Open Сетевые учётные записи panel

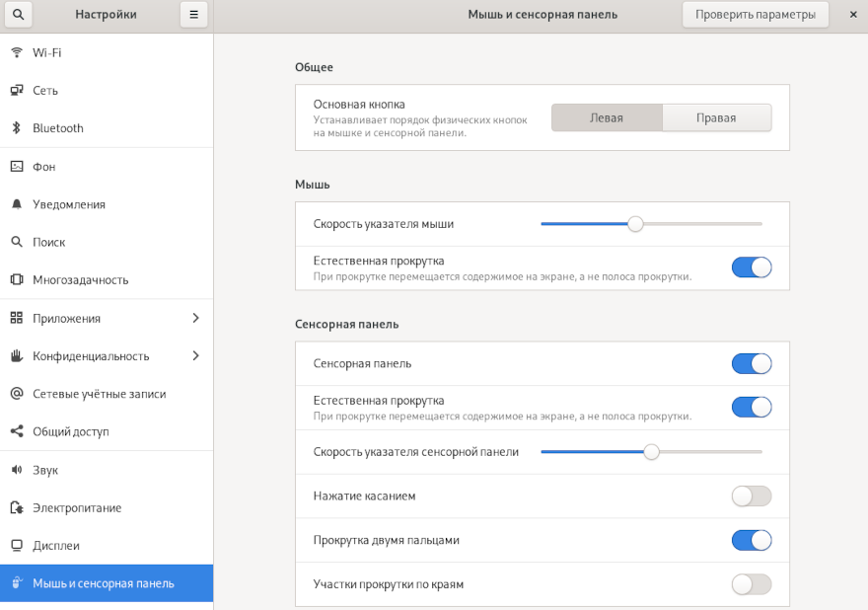[99, 394]
